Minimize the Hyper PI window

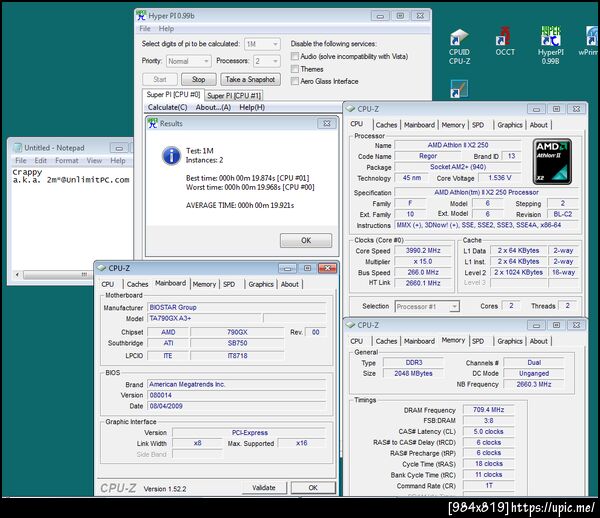coord(380,16)
